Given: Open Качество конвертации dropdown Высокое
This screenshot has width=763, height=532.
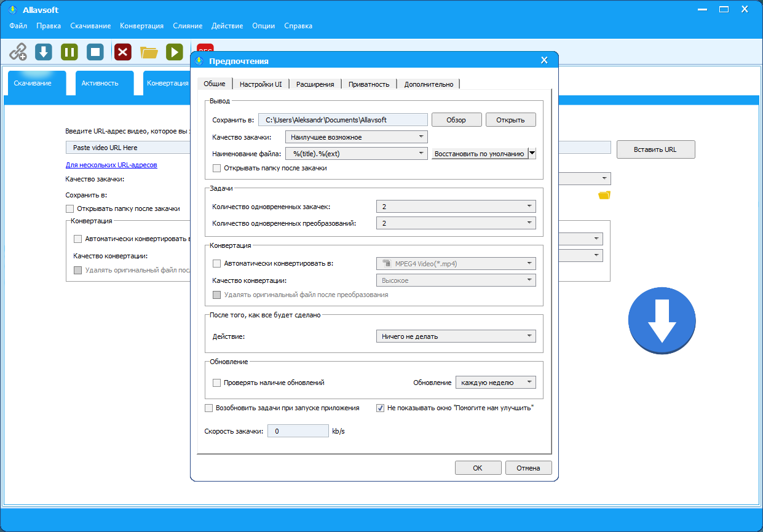Looking at the screenshot, I should (x=456, y=280).
